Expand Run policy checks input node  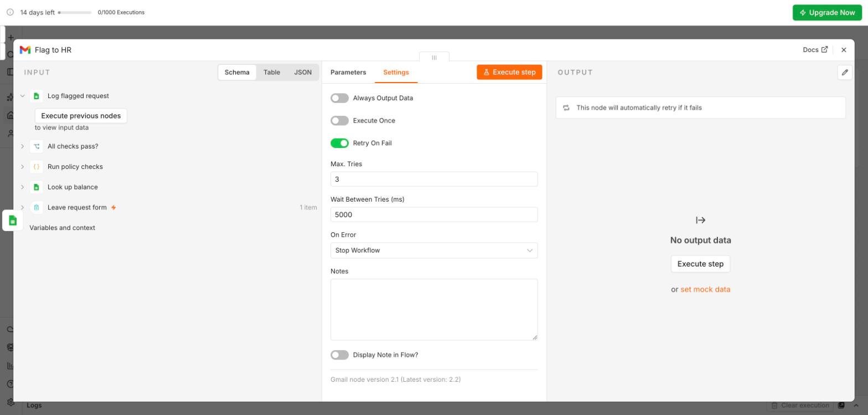click(23, 167)
